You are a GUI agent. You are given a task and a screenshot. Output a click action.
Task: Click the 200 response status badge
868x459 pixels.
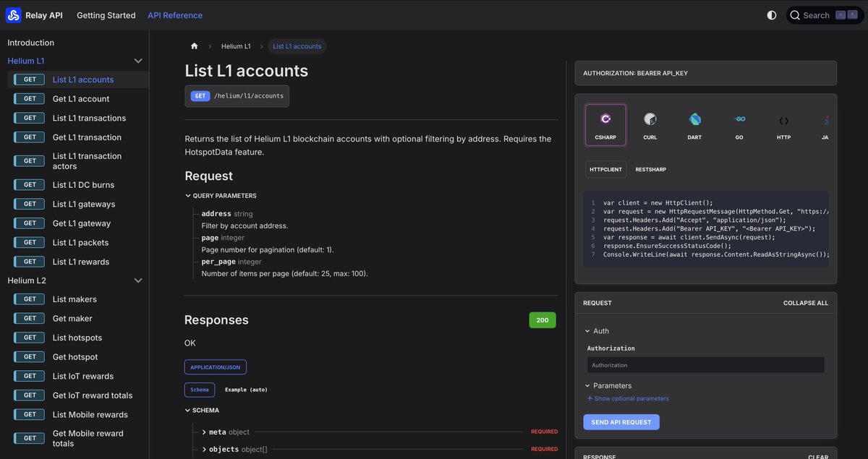click(x=542, y=320)
